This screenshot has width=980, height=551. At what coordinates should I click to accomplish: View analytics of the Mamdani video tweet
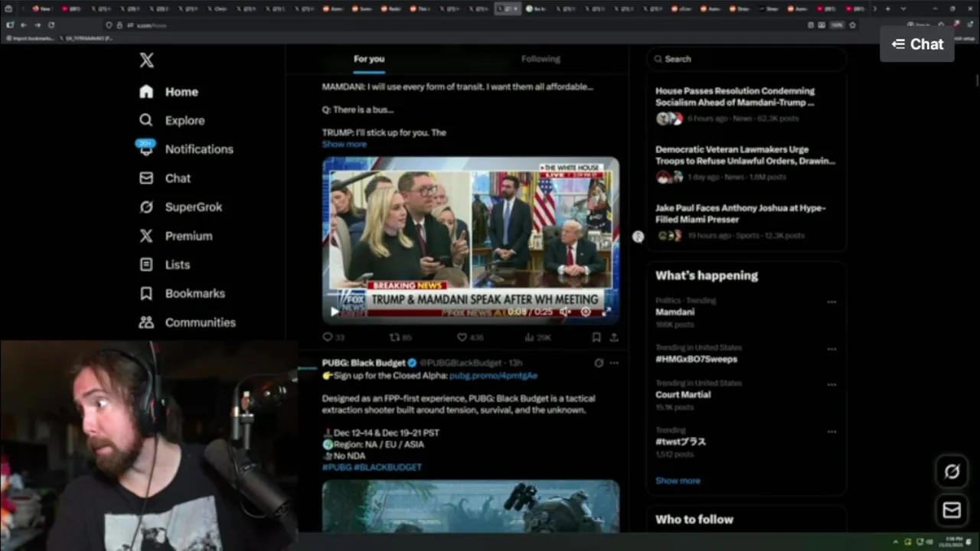(537, 337)
